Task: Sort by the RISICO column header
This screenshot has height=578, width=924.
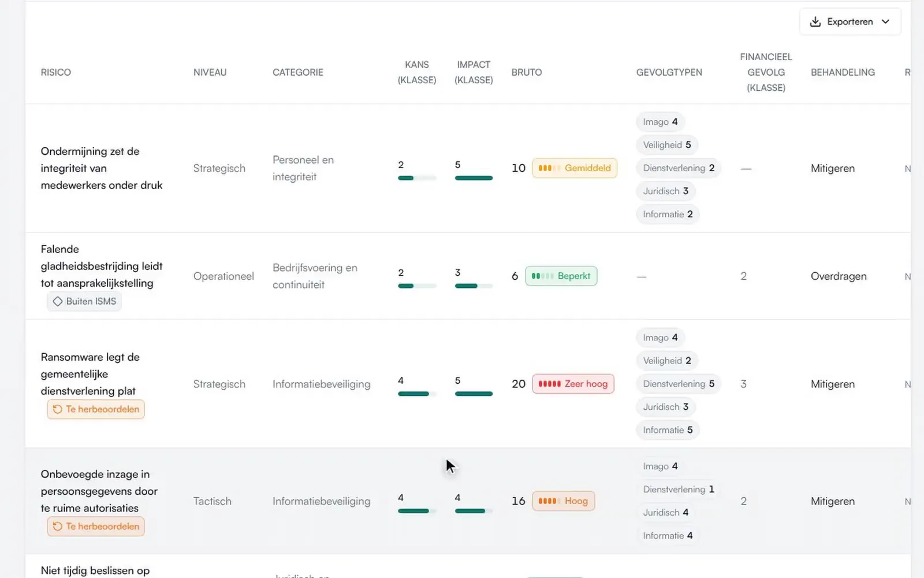Action: [x=56, y=72]
